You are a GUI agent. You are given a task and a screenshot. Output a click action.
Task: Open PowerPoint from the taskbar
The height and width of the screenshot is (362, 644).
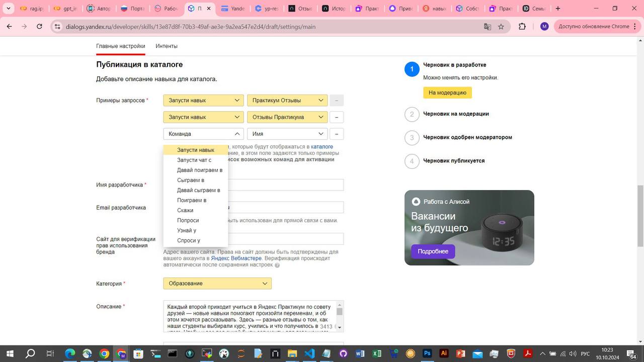[x=460, y=353]
